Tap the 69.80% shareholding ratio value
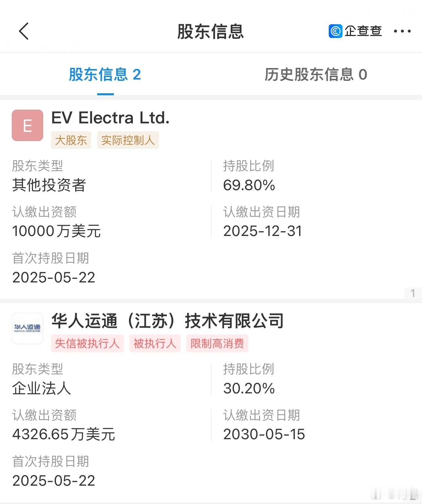The width and height of the screenshot is (422, 504). click(249, 185)
